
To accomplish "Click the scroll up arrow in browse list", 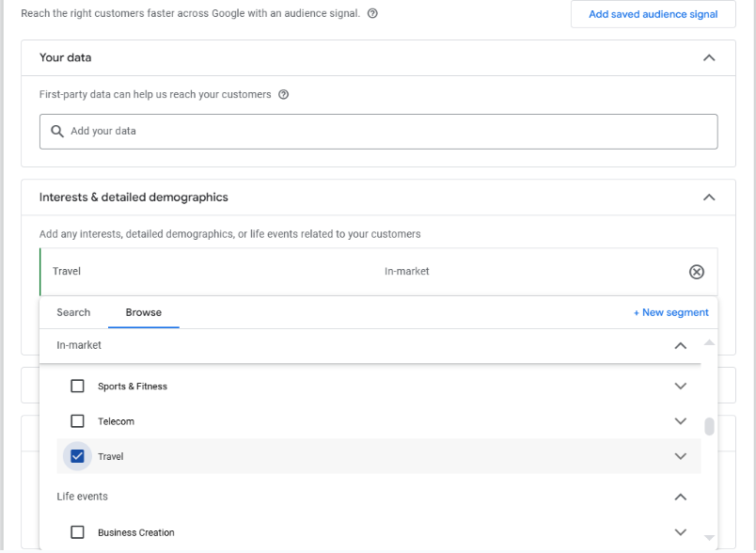I will [709, 342].
